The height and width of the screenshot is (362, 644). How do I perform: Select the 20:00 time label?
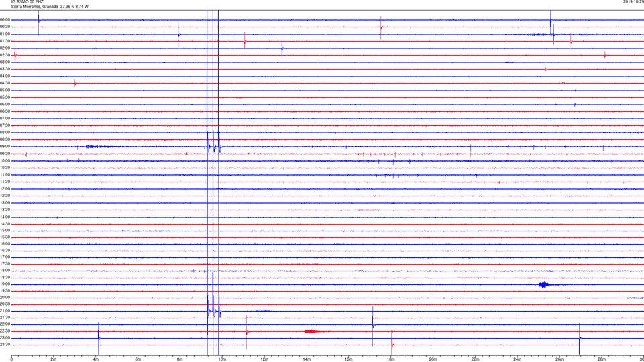point(5,298)
